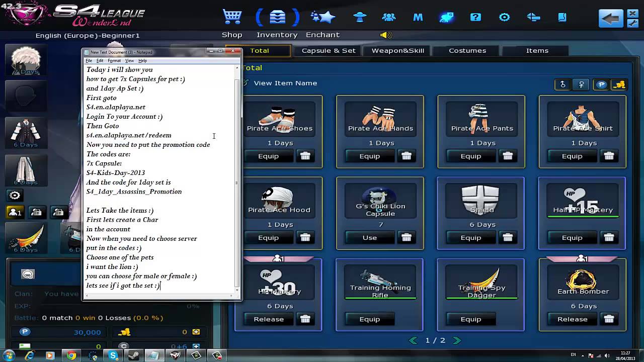
Task: Open the glowing pet elephant icon
Action: coord(446,17)
